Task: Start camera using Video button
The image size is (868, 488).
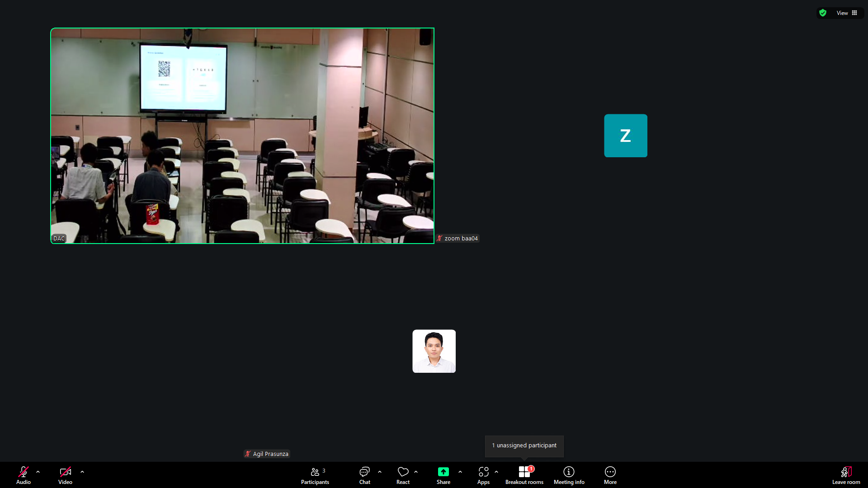Action: pos(65,475)
